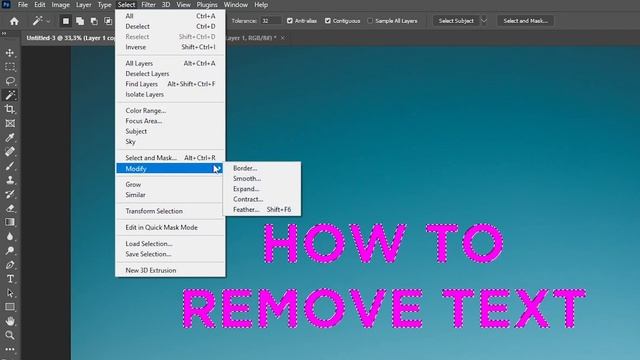
Task: Select the Magic Wand tool in toolbox
Action: tap(10, 95)
